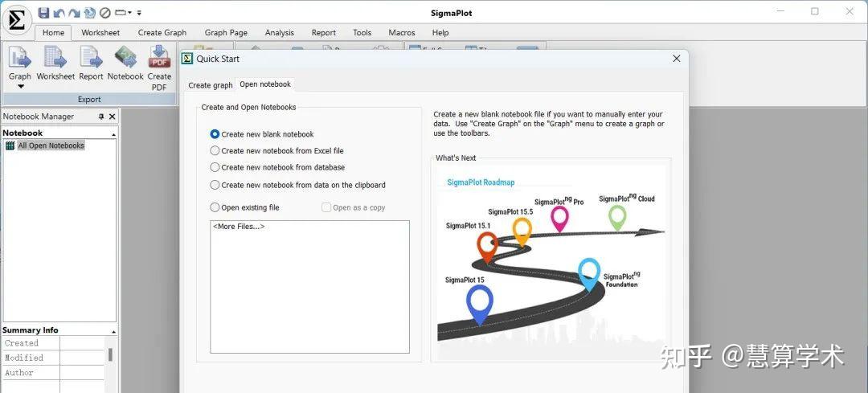
Task: Close the SigmaPlot main window
Action: [x=850, y=11]
